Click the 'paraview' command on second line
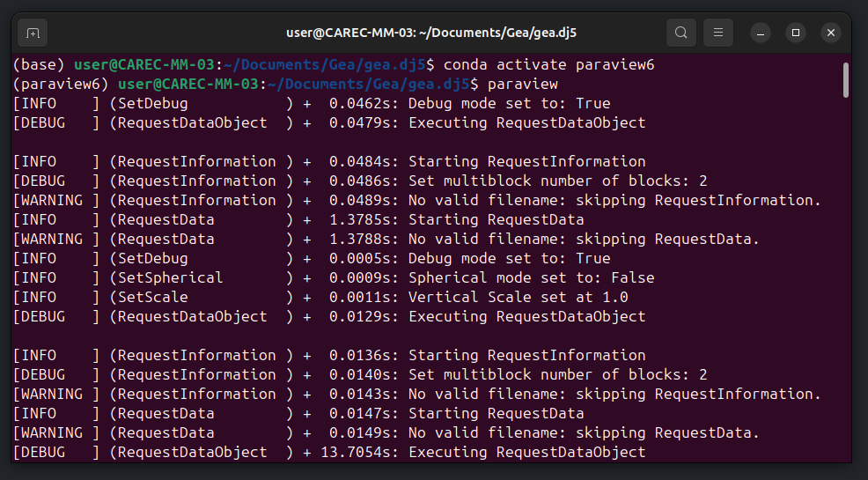 (x=523, y=85)
